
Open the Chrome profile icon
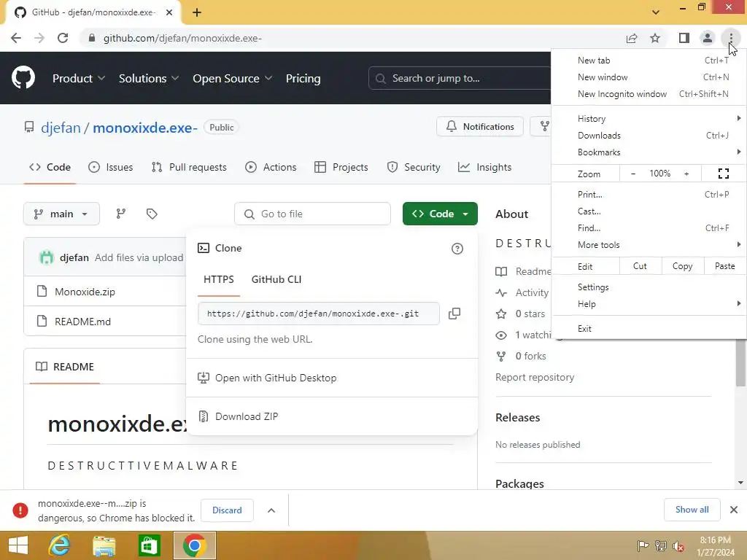tap(708, 38)
